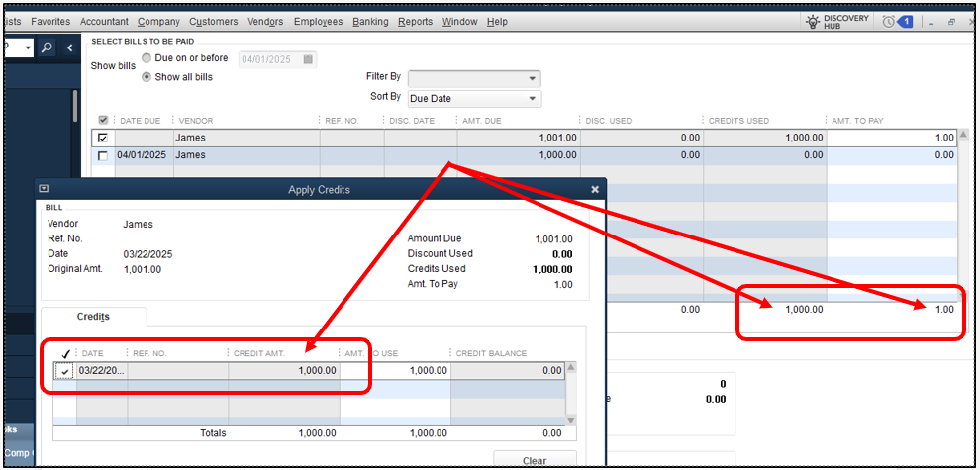The width and height of the screenshot is (980, 470).
Task: Minimize the QuickBooks window
Action: pos(931,22)
